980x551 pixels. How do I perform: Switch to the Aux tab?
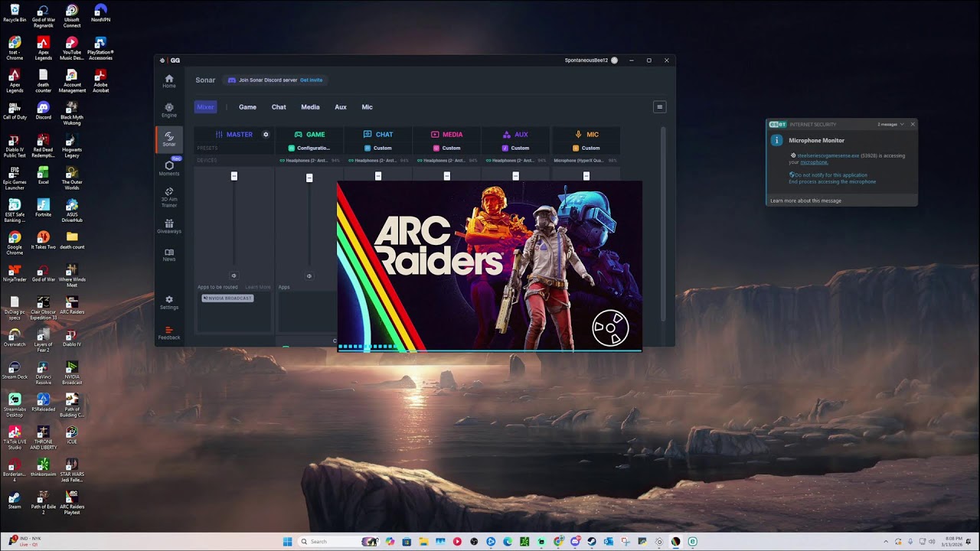click(x=341, y=107)
